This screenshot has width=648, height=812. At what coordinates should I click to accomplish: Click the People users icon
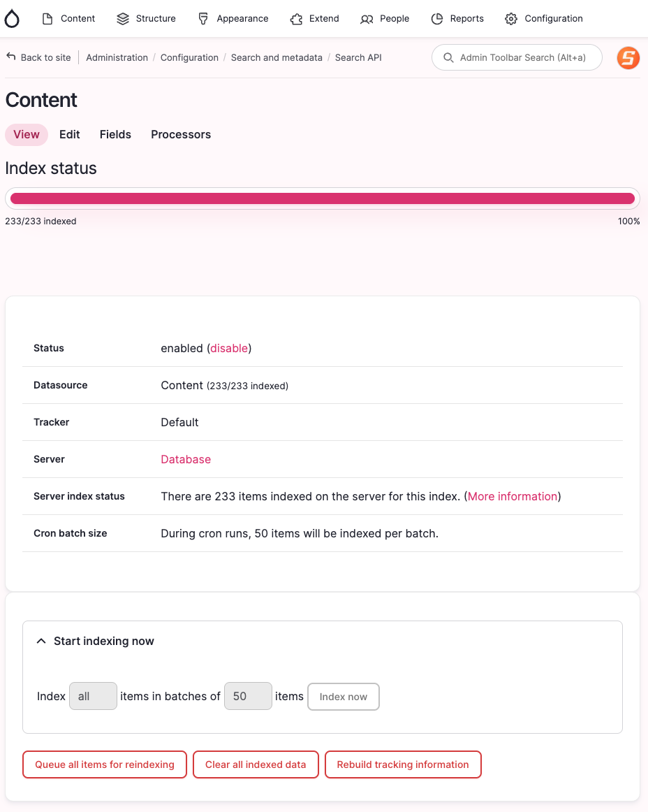pyautogui.click(x=367, y=19)
